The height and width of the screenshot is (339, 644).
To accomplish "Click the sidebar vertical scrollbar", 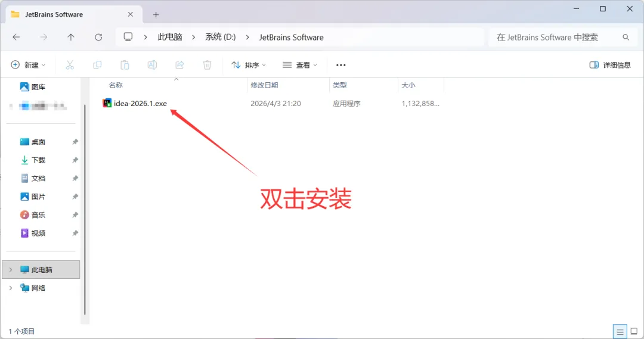I will tap(85, 209).
